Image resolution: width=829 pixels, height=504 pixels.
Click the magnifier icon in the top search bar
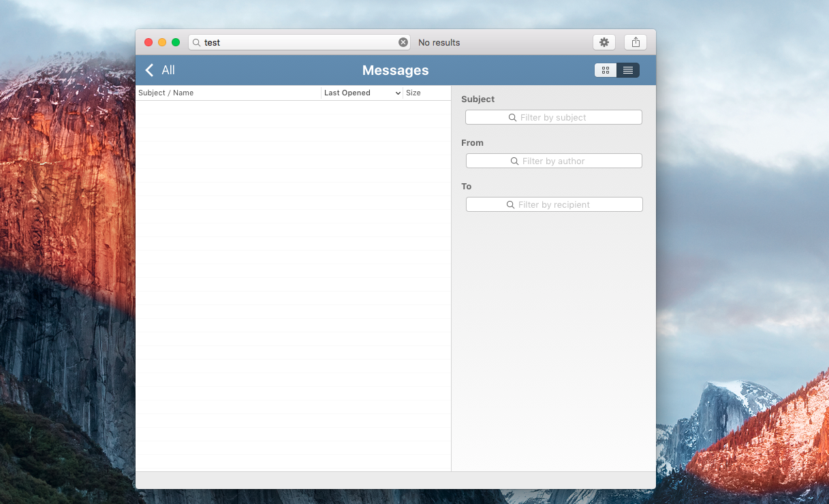pyautogui.click(x=196, y=42)
